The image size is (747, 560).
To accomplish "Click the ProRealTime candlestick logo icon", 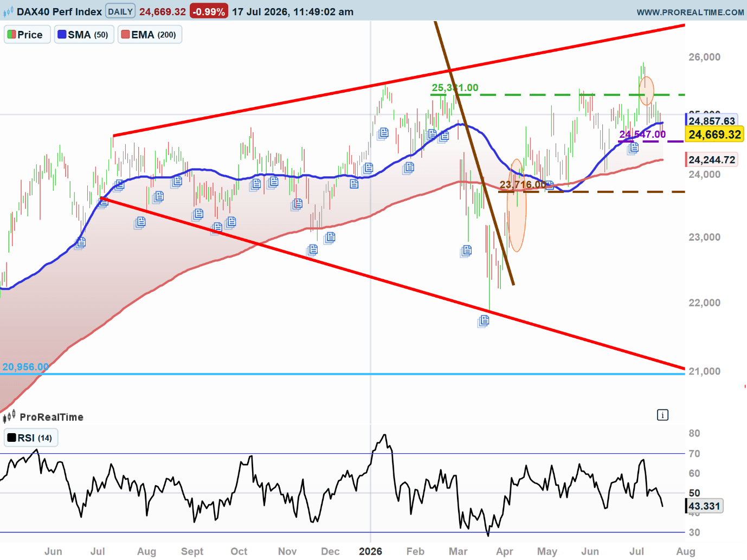I will point(9,416).
